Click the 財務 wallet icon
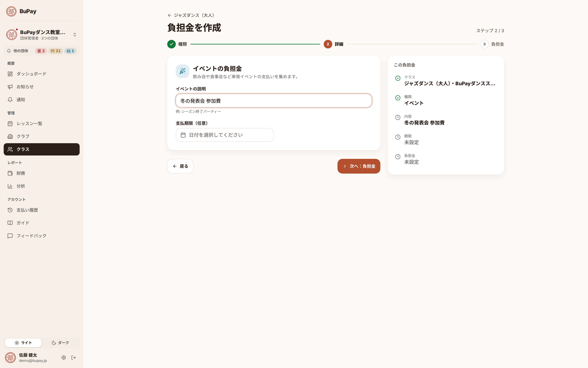This screenshot has height=368, width=588. pyautogui.click(x=10, y=173)
